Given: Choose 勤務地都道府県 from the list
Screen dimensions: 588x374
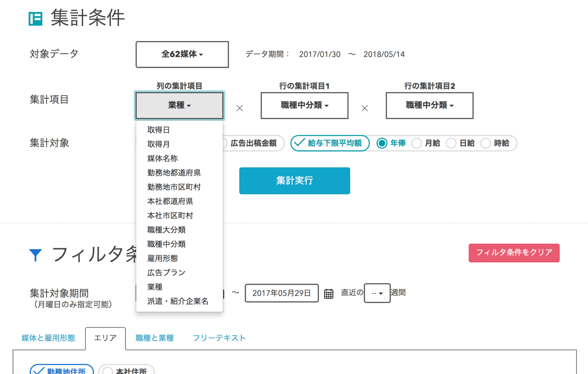Looking at the screenshot, I should coord(179,173).
